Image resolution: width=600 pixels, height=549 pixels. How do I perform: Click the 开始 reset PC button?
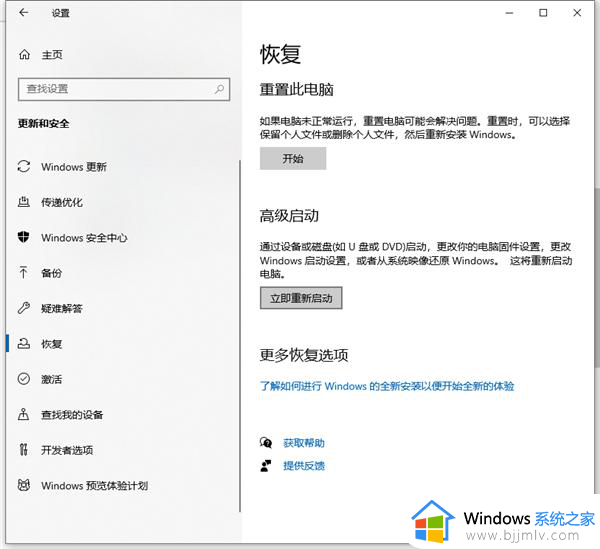[293, 158]
